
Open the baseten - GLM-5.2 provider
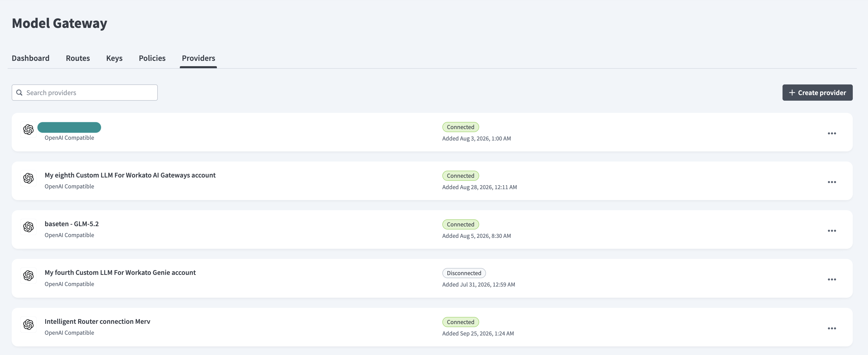[x=72, y=224]
